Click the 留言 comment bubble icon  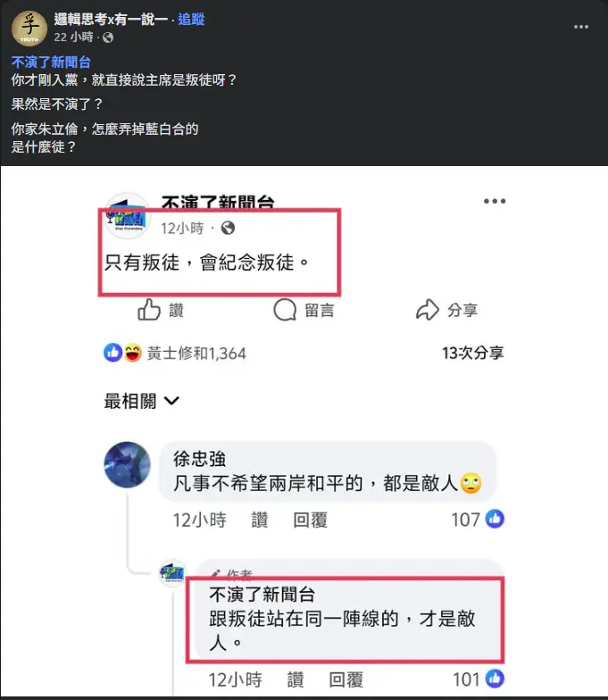tap(285, 310)
